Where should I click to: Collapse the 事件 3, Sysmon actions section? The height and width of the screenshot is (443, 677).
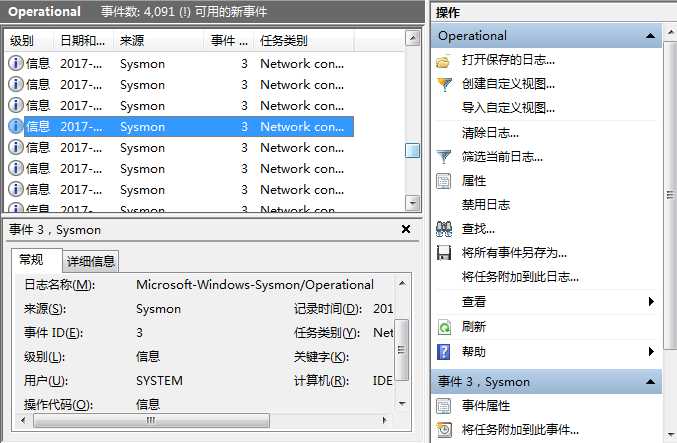coord(651,382)
